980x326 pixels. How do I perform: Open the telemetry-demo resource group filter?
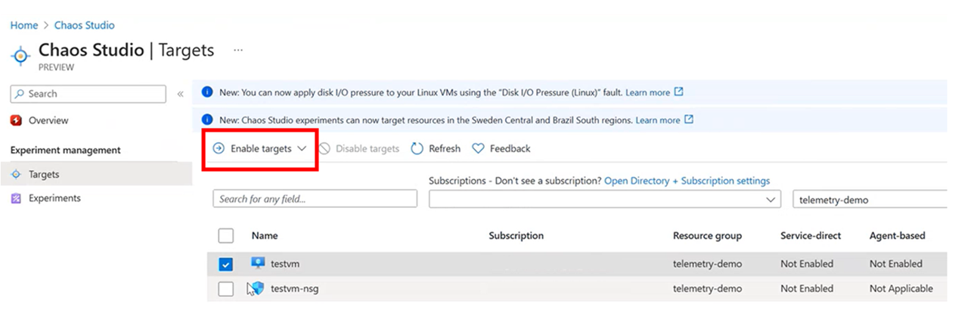coord(868,199)
